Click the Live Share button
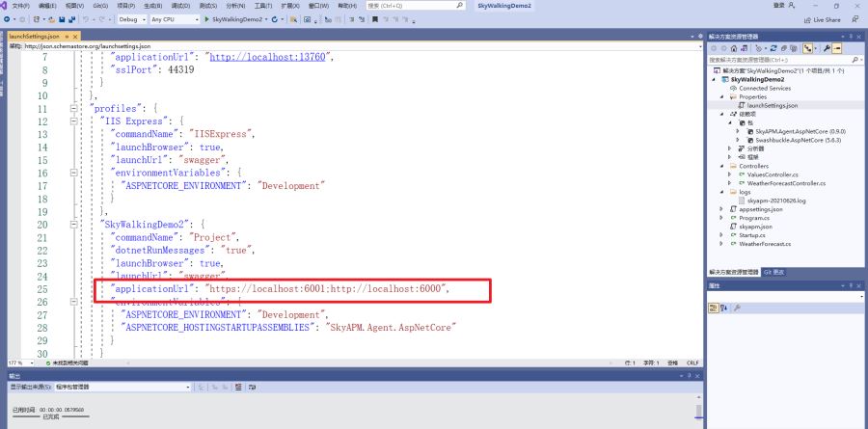 (x=823, y=20)
